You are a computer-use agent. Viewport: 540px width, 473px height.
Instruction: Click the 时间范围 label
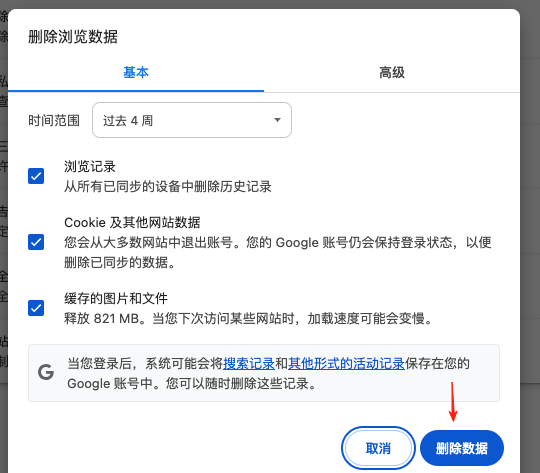click(x=54, y=121)
